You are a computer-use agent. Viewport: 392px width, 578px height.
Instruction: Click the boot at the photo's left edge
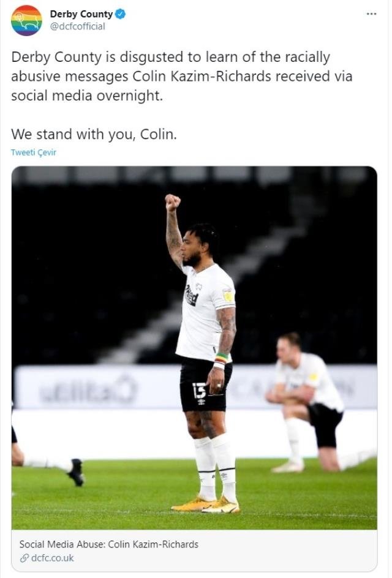pyautogui.click(x=77, y=472)
